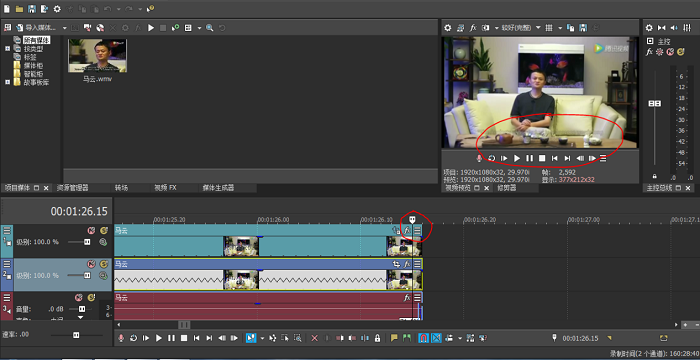Toggle master bus mute
The height and width of the screenshot is (360, 700).
click(x=670, y=52)
